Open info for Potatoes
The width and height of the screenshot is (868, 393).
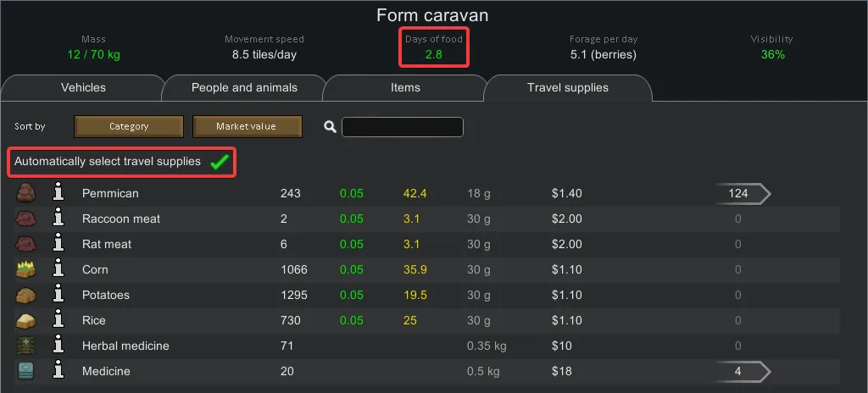point(58,295)
